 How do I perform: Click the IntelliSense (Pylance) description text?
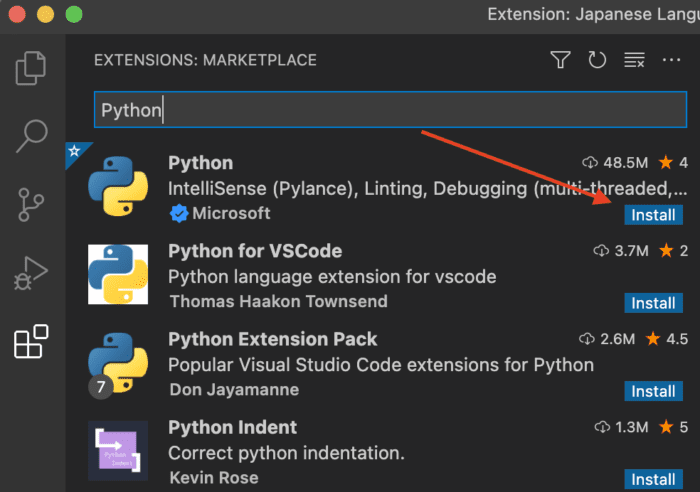click(x=427, y=189)
